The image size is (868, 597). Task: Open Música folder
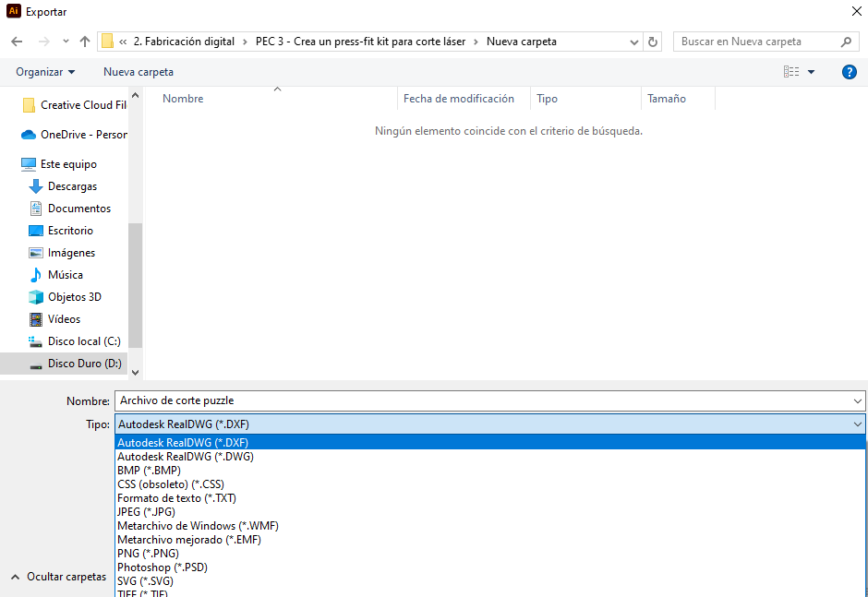tap(56, 275)
